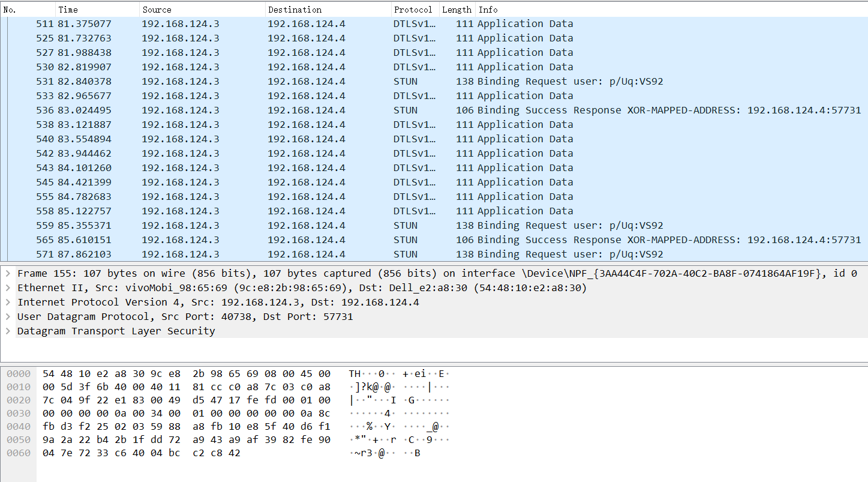
Task: Expand Internet Protocol Version 4 node
Action: point(7,303)
